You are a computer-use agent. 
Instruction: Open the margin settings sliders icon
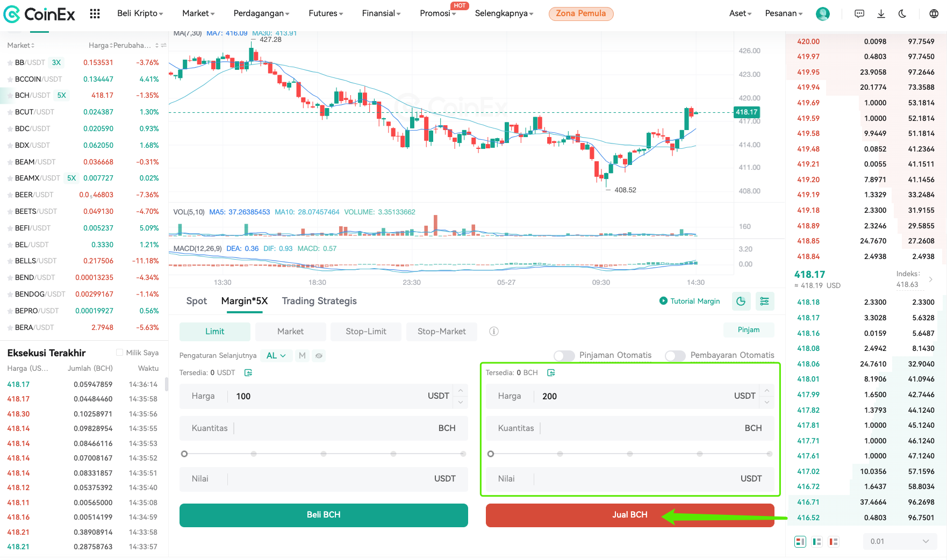tap(765, 301)
